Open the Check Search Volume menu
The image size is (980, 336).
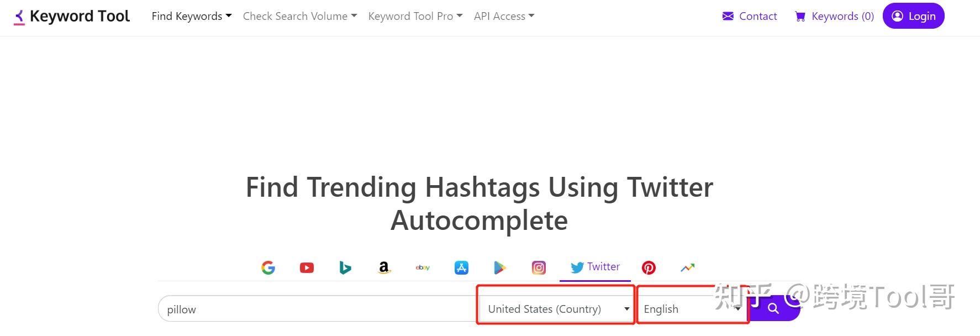[300, 16]
